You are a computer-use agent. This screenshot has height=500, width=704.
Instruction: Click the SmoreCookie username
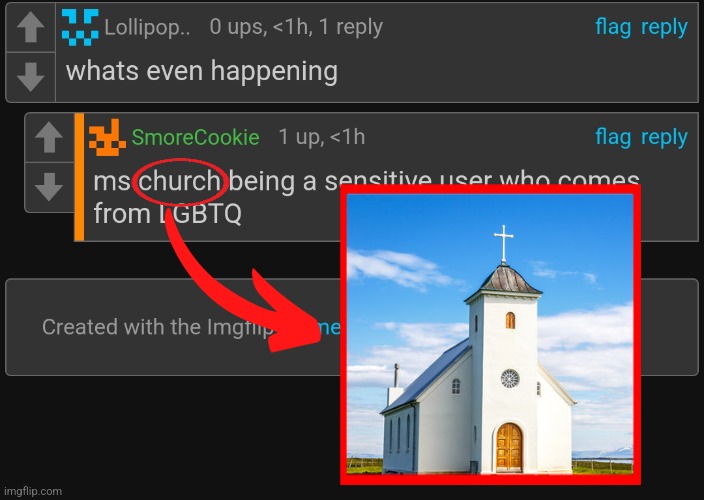pyautogui.click(x=195, y=137)
